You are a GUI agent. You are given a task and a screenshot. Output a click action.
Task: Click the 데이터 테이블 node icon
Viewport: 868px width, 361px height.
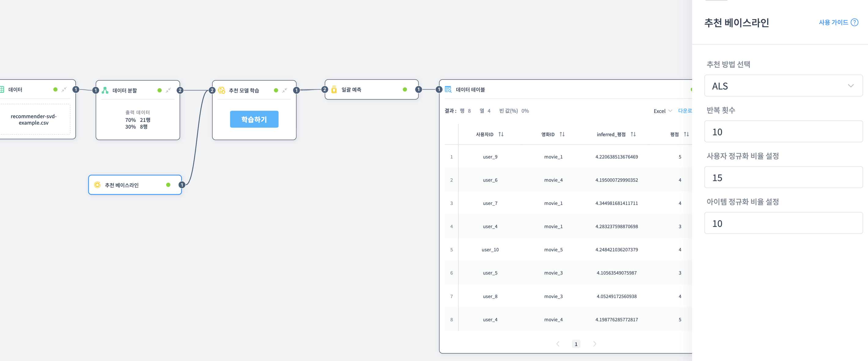448,89
